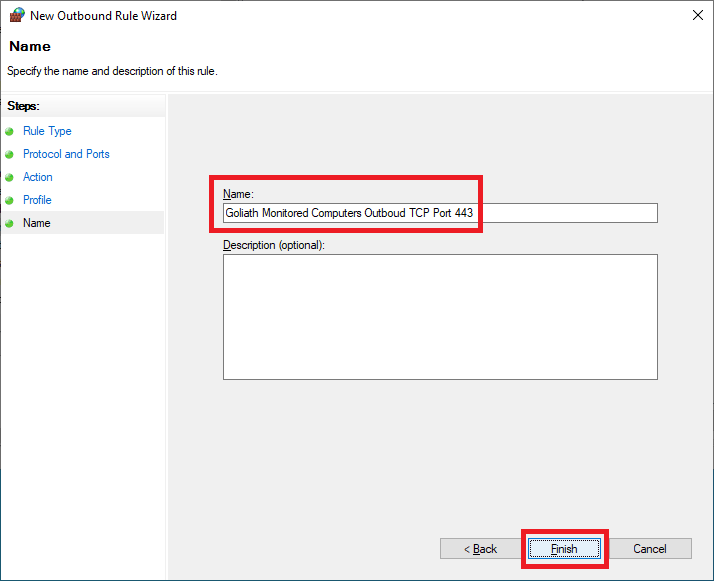Click the 'Name:' field label
Screen dimensions: 714x581
tap(239, 193)
